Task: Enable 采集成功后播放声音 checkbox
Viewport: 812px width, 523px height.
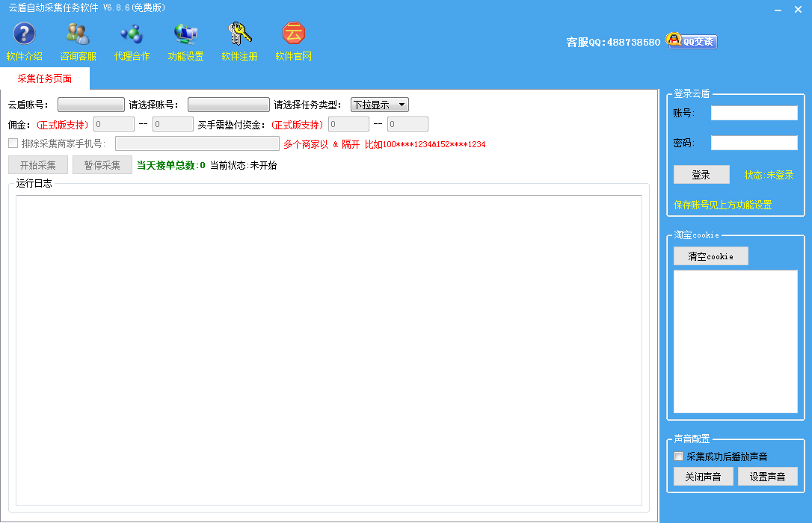Action: pos(679,457)
